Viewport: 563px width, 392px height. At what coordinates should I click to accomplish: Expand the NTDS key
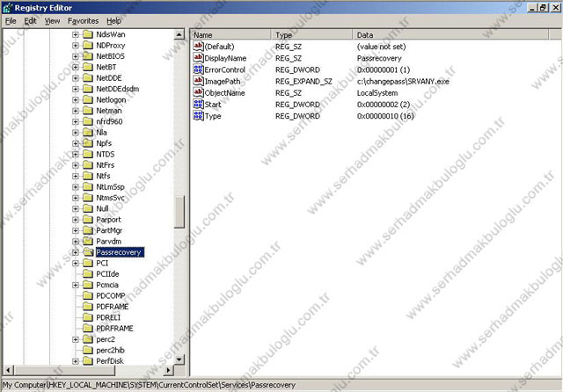click(x=76, y=154)
